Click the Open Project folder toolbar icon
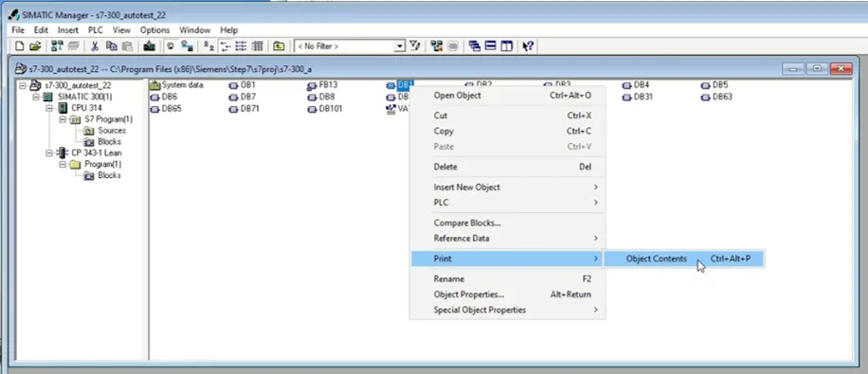The image size is (868, 374). tap(35, 45)
